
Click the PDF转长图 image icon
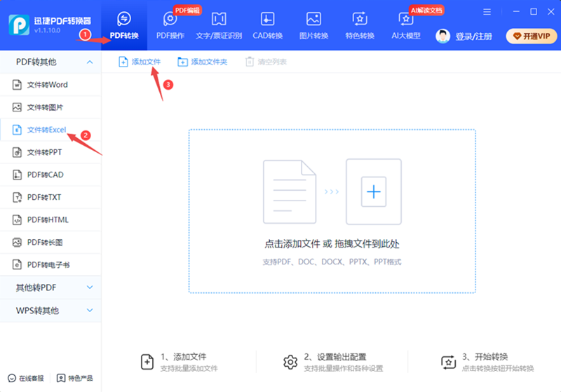(x=17, y=243)
